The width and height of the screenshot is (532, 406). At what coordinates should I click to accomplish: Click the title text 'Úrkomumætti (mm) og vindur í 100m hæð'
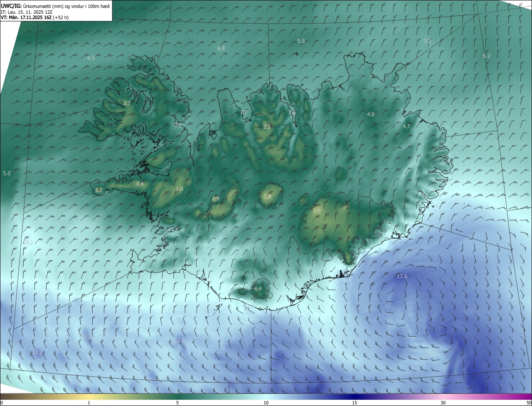66,6
